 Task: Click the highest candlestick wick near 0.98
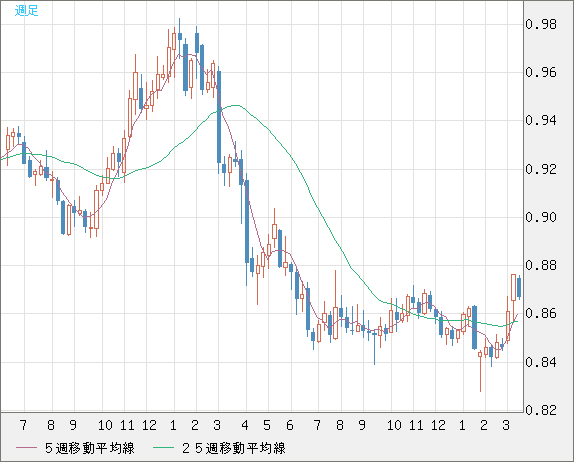tap(179, 25)
